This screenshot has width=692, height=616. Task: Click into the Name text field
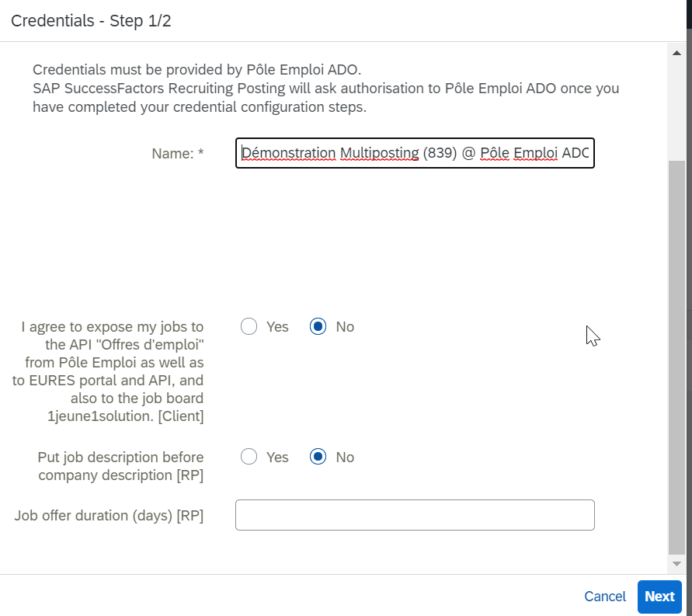click(415, 153)
